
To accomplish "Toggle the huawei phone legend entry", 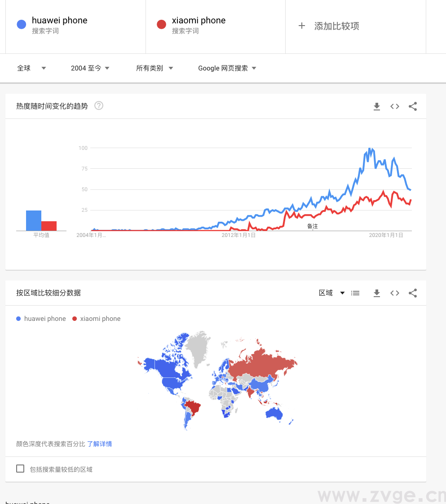I will point(41,319).
